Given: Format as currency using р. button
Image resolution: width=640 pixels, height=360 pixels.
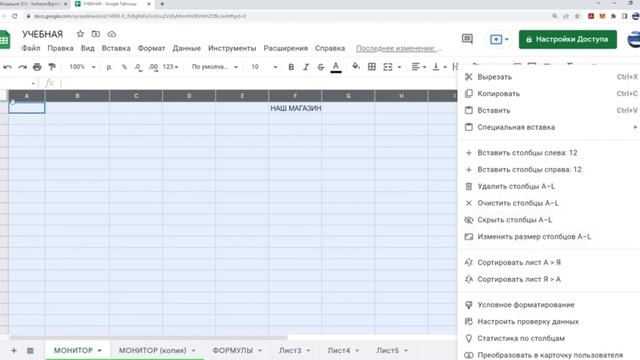Looking at the screenshot, I should [x=109, y=67].
